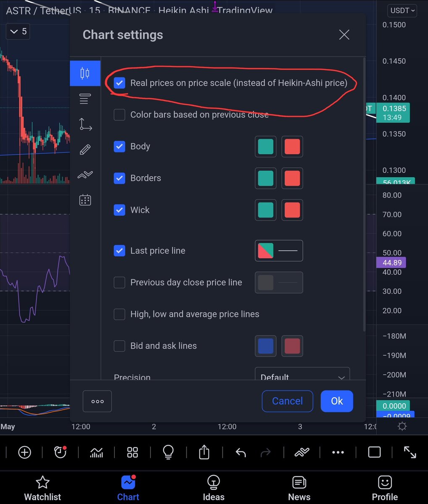Image resolution: width=428 pixels, height=504 pixels.
Task: Click the dialog's vertical scrollbar
Action: 364,195
